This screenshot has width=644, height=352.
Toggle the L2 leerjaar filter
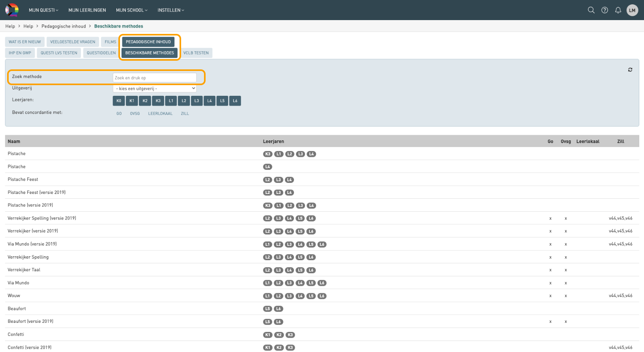pyautogui.click(x=184, y=101)
